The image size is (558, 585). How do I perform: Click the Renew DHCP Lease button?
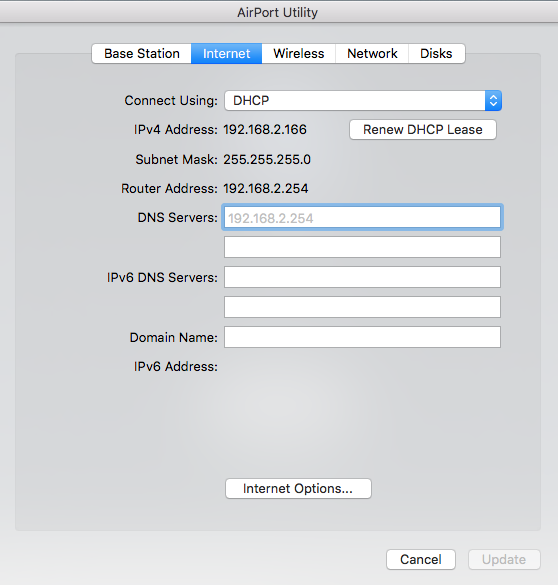[x=423, y=129]
